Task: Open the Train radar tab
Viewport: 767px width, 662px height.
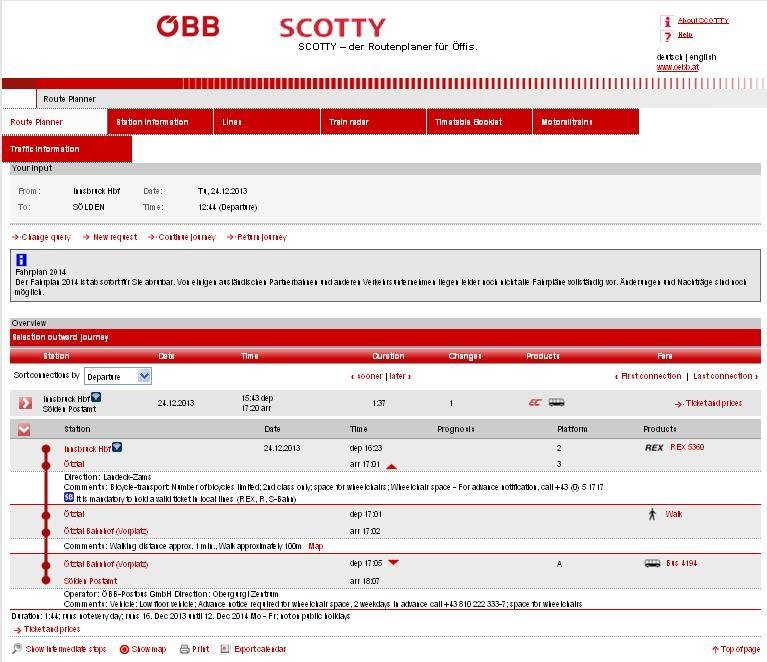Action: (x=373, y=122)
